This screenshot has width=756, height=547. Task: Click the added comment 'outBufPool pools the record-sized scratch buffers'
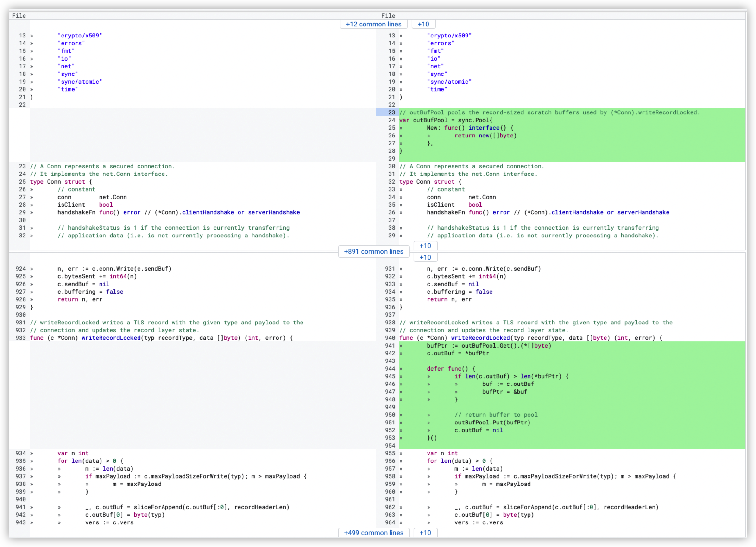click(x=550, y=112)
